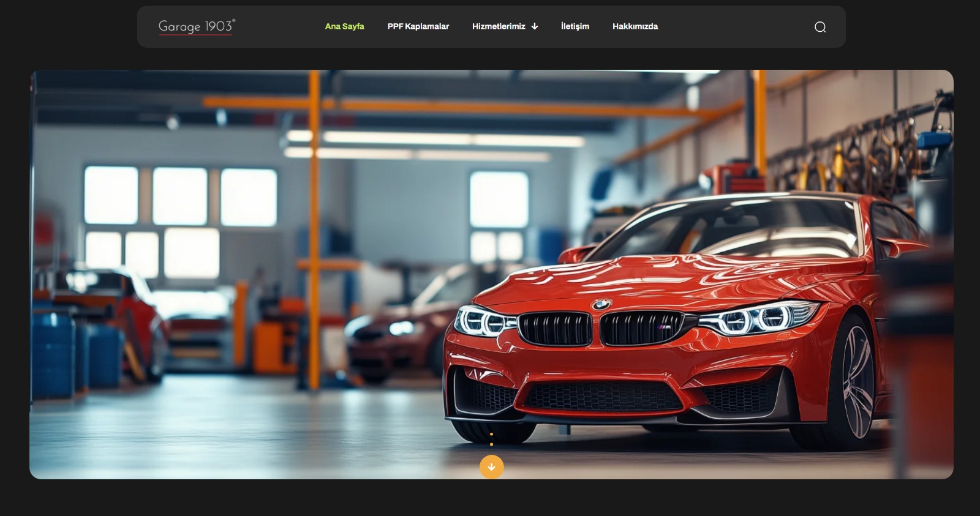Image resolution: width=980 pixels, height=516 pixels.
Task: Open the İletişim page
Action: click(575, 26)
